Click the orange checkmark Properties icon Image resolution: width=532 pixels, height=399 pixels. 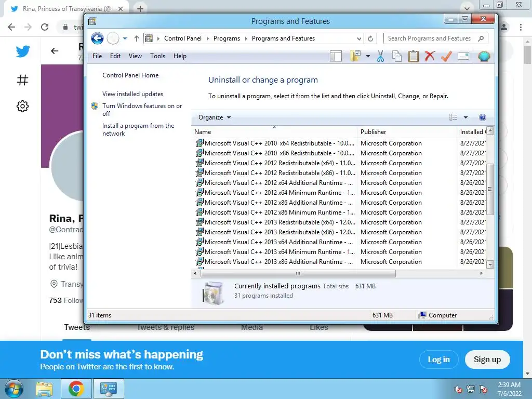pos(446,56)
